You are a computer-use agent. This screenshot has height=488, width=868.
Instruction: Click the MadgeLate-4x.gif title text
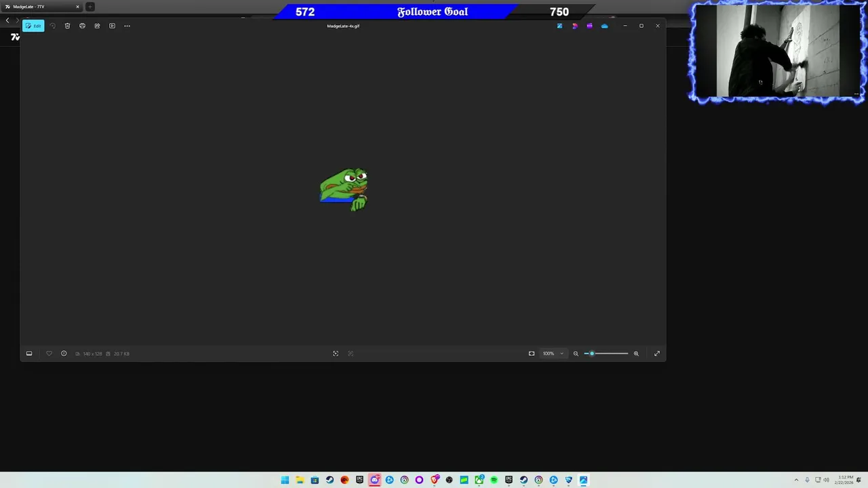(x=343, y=26)
